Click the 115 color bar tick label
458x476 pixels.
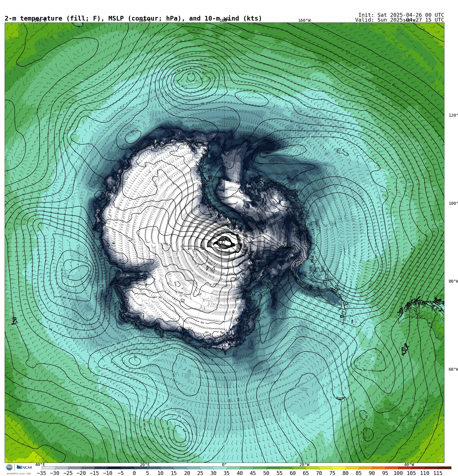pyautogui.click(x=438, y=473)
